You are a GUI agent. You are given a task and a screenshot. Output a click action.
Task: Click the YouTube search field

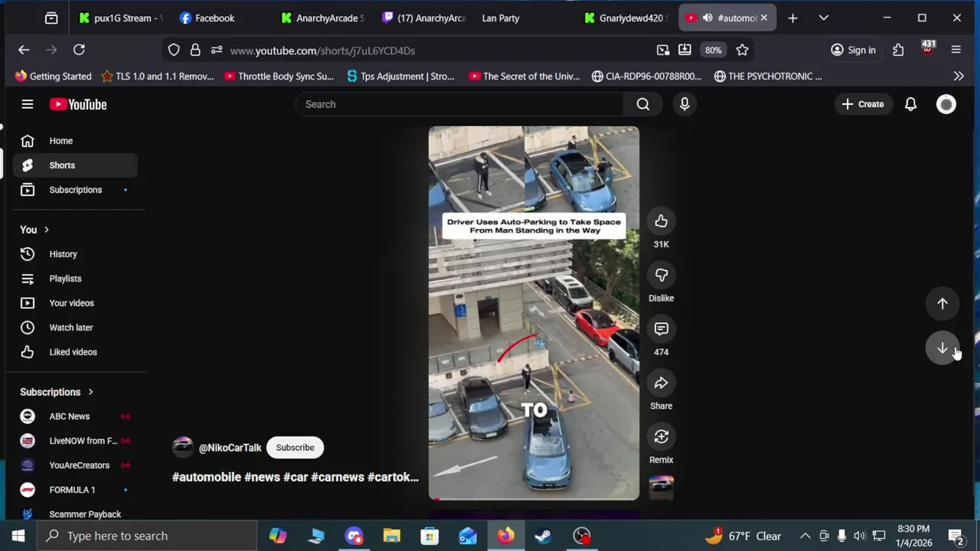coord(459,104)
